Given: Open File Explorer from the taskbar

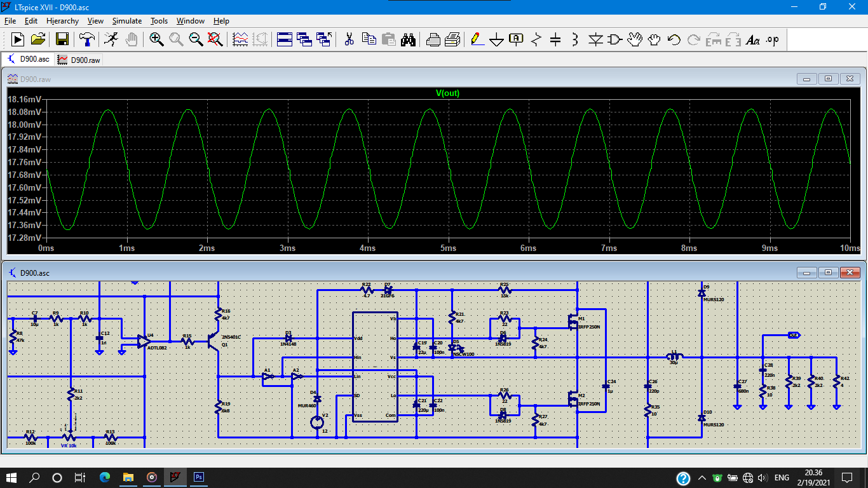Looking at the screenshot, I should [x=128, y=477].
